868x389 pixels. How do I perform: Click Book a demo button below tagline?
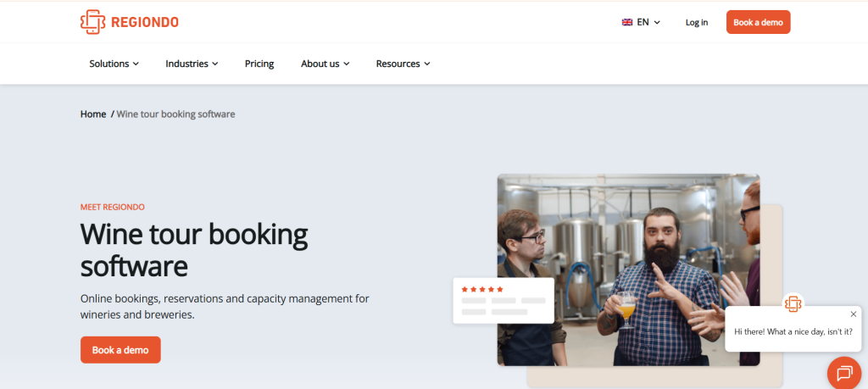pyautogui.click(x=120, y=350)
